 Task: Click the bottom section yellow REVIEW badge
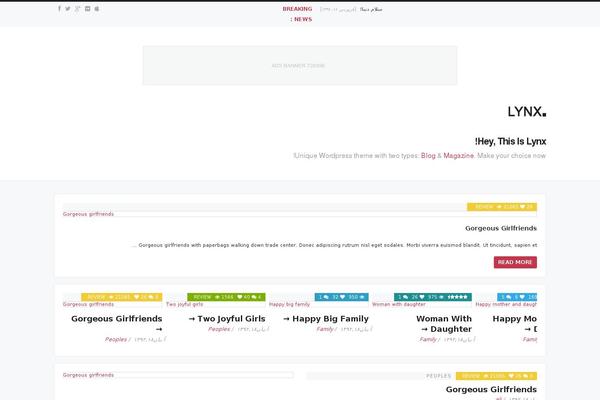point(496,376)
